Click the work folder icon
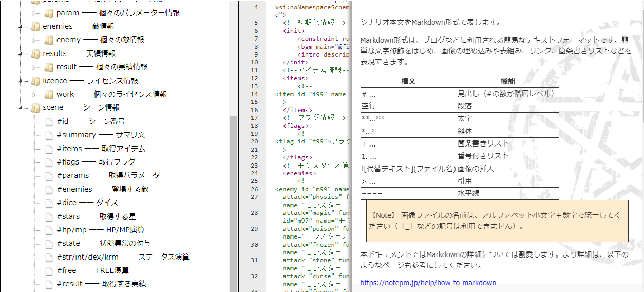The width and height of the screenshot is (644, 292). pyautogui.click(x=49, y=94)
